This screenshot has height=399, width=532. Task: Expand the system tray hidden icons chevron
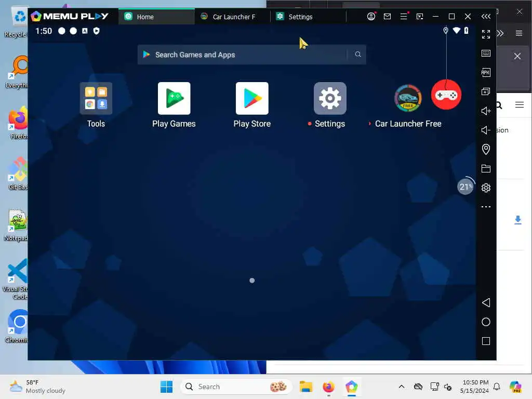pyautogui.click(x=402, y=387)
